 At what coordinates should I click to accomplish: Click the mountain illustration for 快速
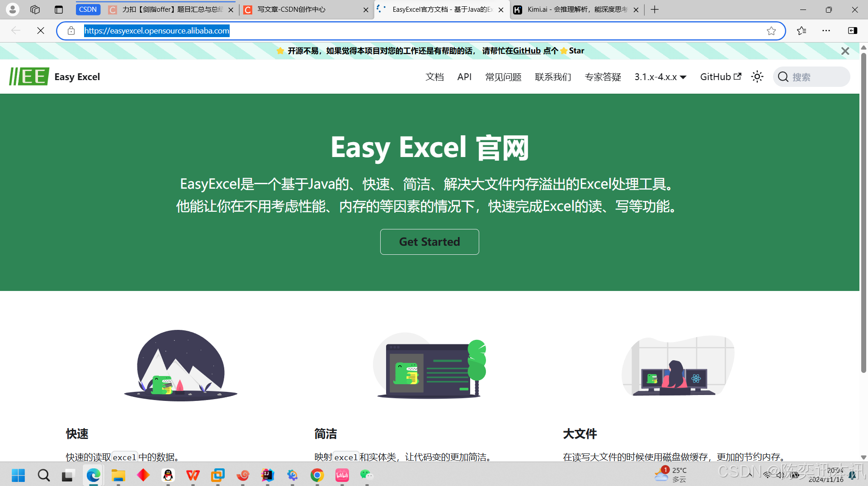pyautogui.click(x=181, y=365)
